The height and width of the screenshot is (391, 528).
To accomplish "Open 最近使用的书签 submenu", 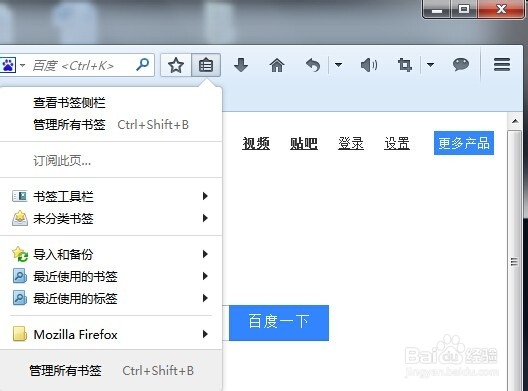I will [111, 276].
